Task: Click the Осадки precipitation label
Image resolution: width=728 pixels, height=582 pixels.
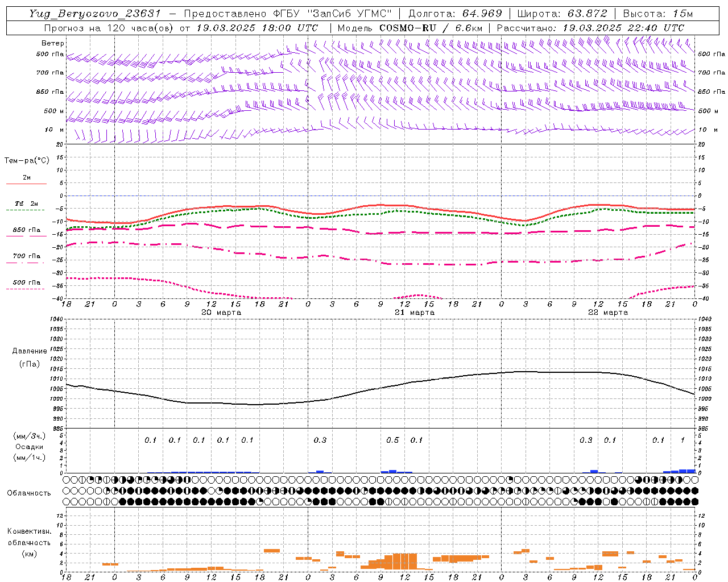Action: [30, 447]
